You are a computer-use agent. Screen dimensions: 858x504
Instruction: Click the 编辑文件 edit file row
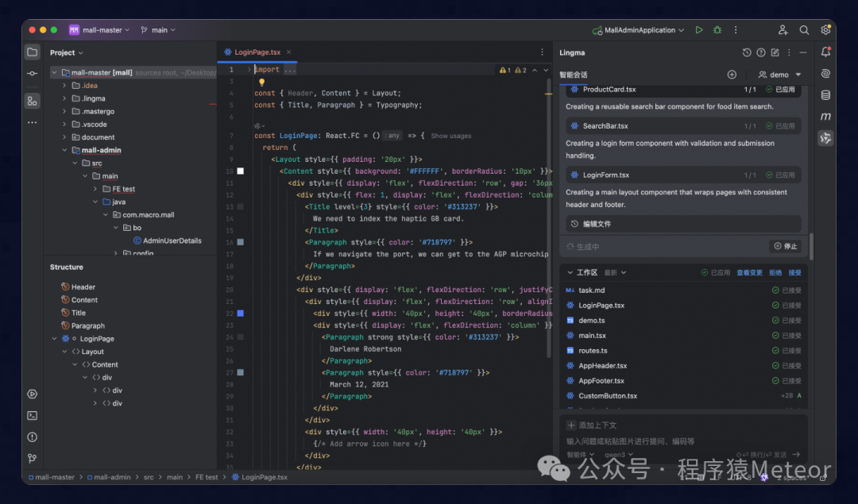683,224
